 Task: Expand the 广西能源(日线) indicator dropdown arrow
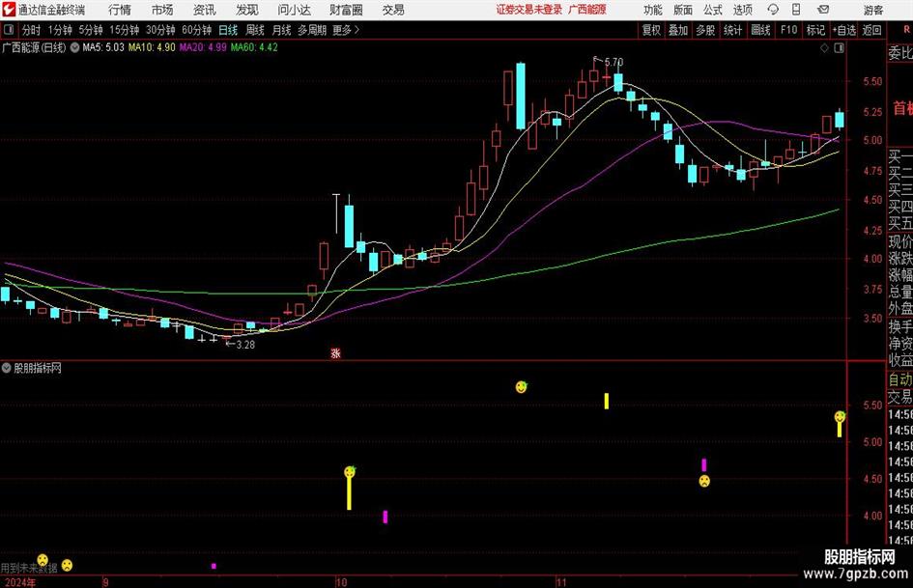(x=74, y=47)
